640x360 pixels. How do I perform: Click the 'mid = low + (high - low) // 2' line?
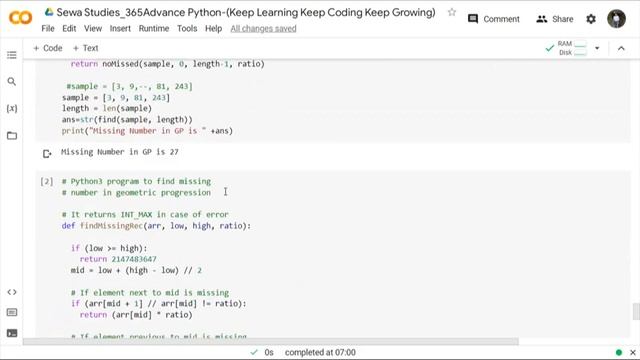click(x=136, y=270)
